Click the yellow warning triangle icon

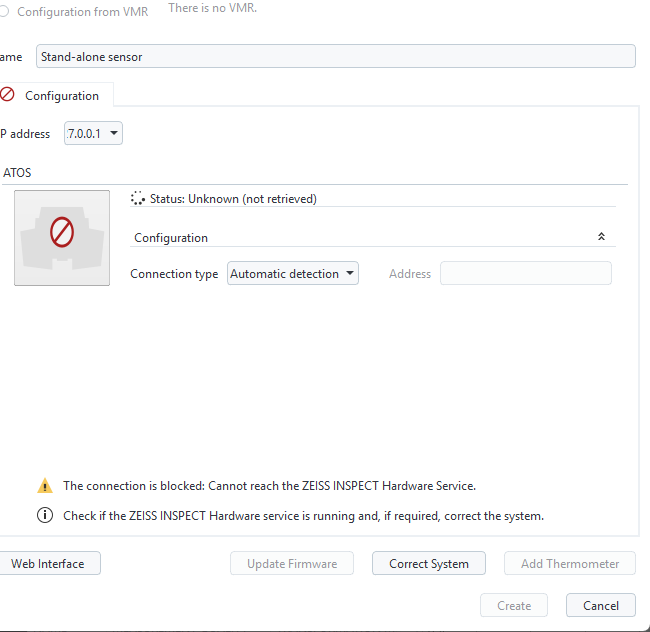tap(45, 486)
